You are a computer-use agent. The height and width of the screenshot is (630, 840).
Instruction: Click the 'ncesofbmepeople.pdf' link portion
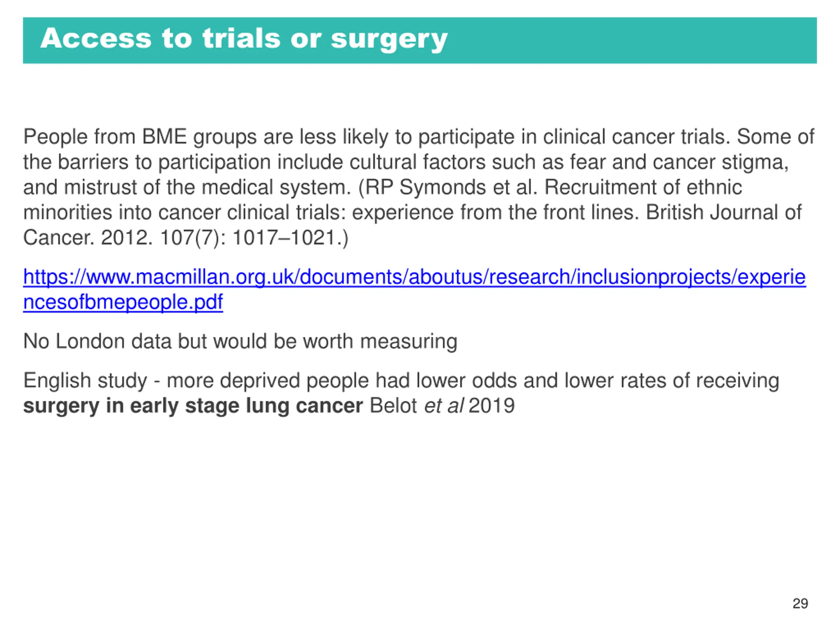123,302
